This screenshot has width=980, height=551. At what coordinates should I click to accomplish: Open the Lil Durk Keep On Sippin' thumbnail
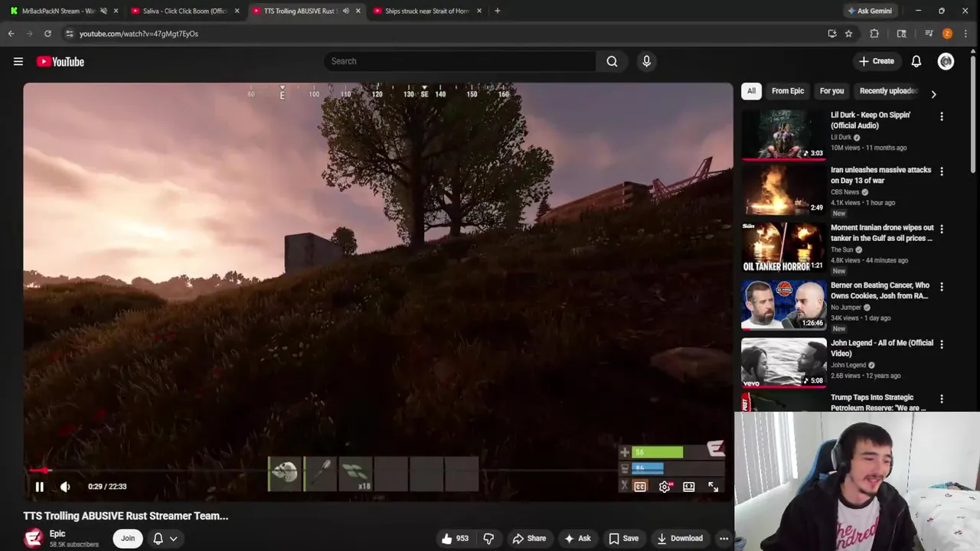[x=783, y=135]
